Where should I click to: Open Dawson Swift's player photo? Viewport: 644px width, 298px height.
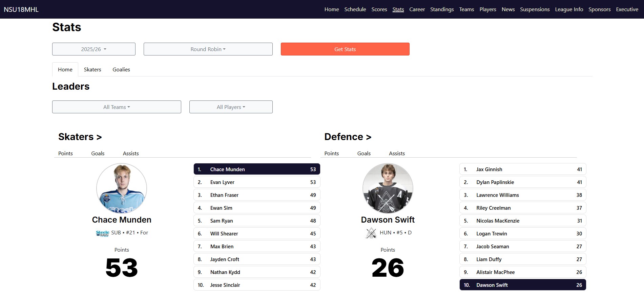point(388,188)
